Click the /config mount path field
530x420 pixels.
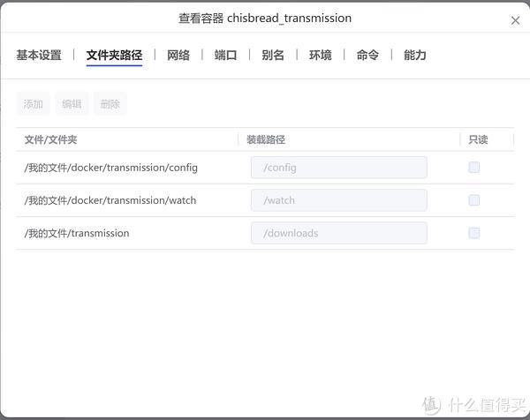point(338,168)
